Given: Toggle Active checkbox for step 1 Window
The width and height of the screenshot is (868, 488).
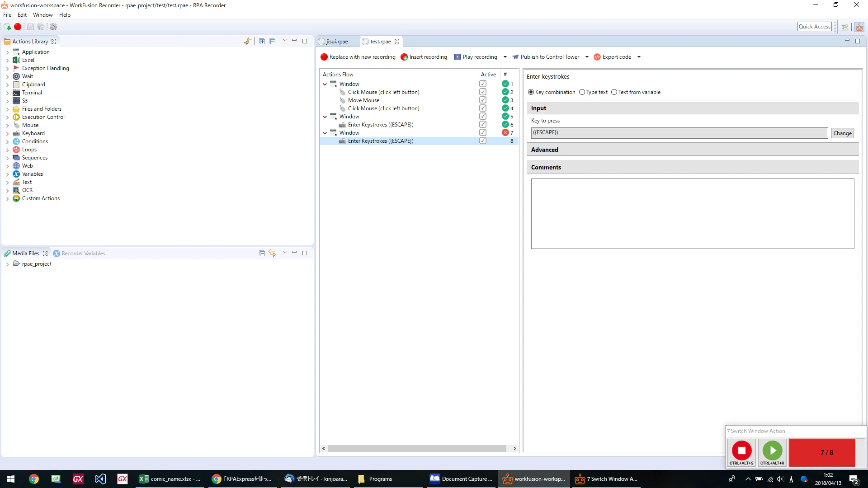Looking at the screenshot, I should point(483,84).
